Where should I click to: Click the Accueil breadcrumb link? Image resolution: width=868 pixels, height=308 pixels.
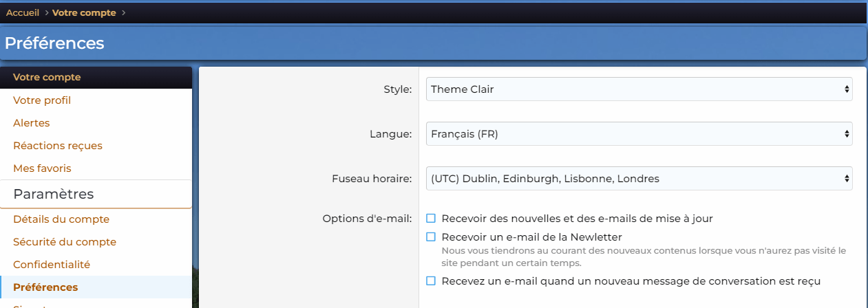click(23, 12)
